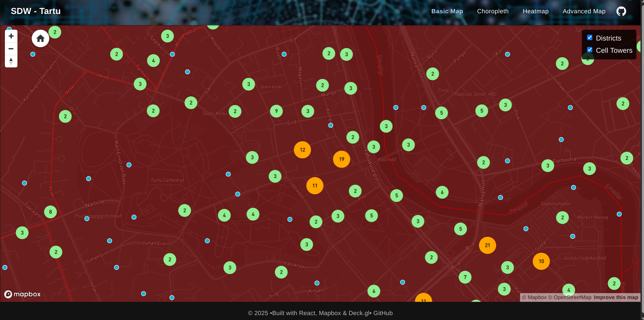Screen dimensions: 644x320
Task: Click the zoom in plus icon
Action: [x=11, y=36]
